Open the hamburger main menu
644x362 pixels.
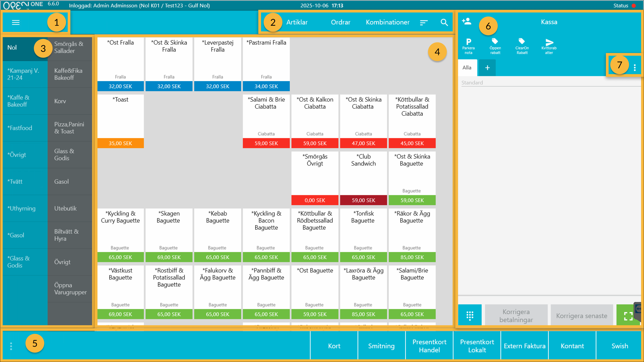[x=16, y=23]
